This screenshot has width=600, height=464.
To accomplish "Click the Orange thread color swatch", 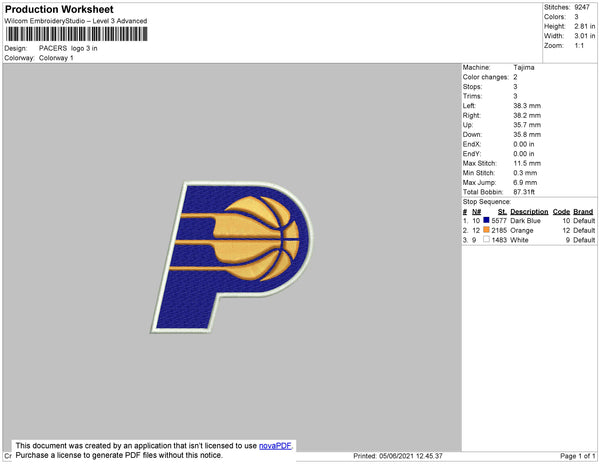I will [486, 230].
